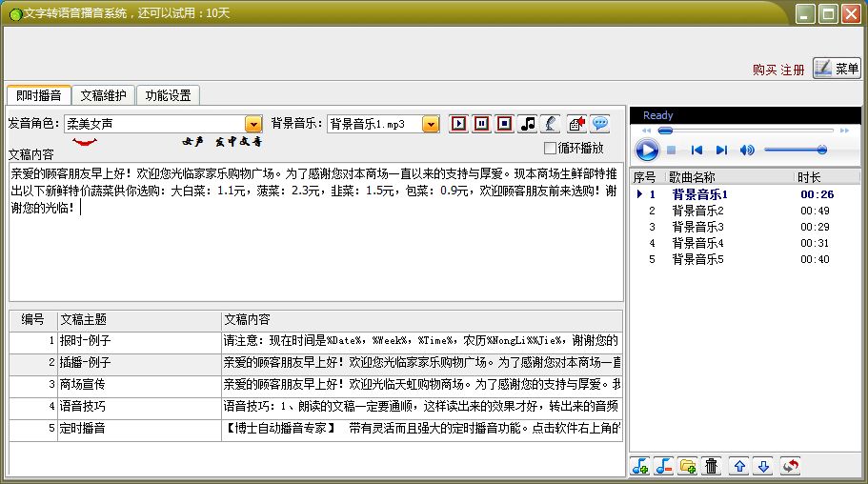This screenshot has width=868, height=484.
Task: Open the 背景音乐 music dropdown
Action: coord(430,124)
